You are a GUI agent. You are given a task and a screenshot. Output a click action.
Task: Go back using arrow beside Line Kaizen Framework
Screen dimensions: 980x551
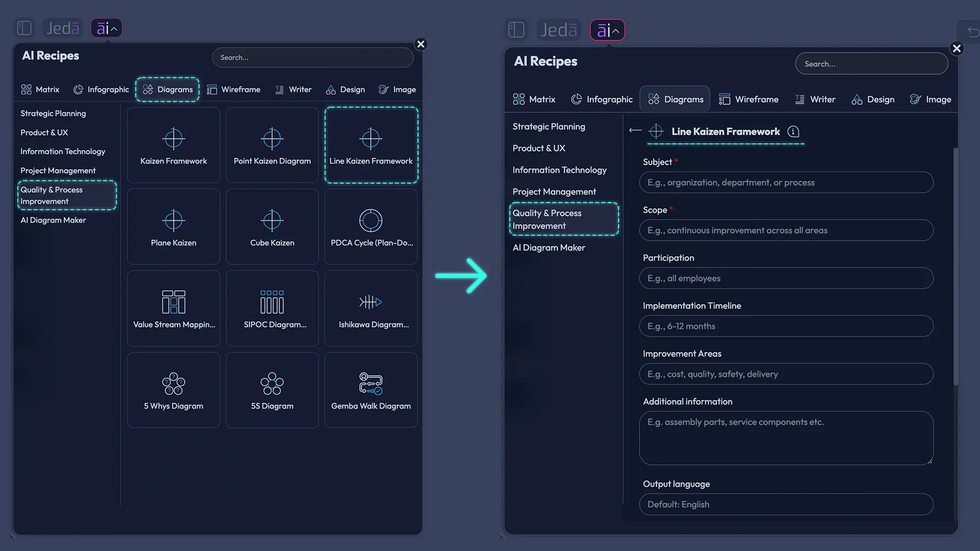[x=635, y=131]
